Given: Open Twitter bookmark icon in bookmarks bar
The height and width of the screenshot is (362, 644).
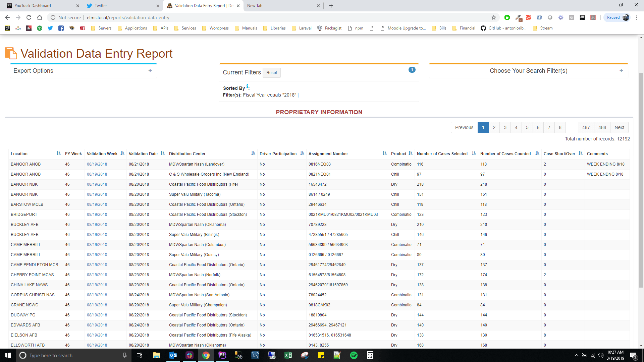Looking at the screenshot, I should (x=50, y=28).
